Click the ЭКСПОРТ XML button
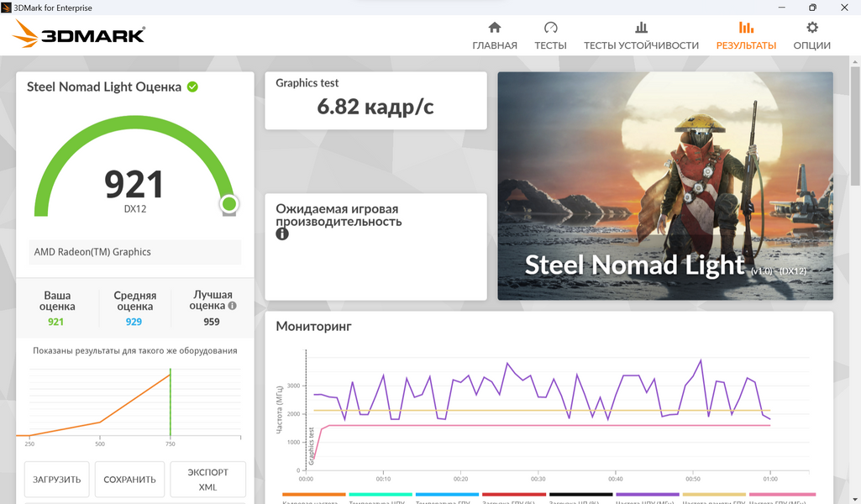Screen dimensions: 861x504 207,479
